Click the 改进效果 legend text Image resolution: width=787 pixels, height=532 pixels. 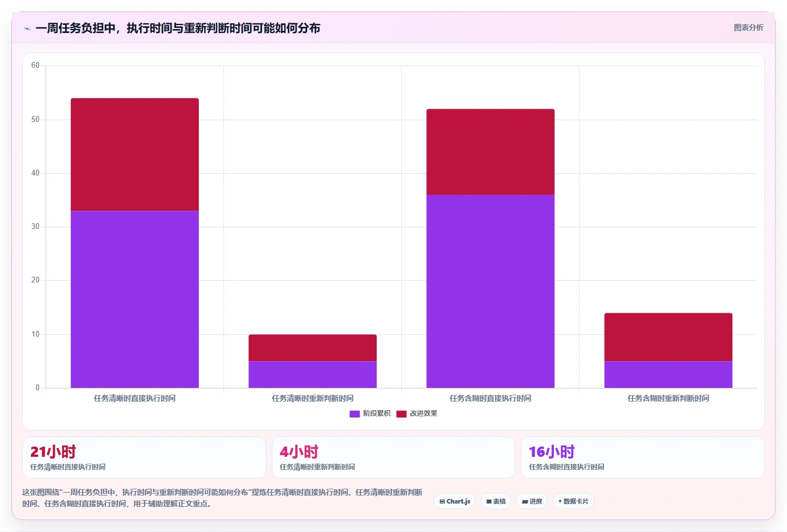(x=423, y=414)
